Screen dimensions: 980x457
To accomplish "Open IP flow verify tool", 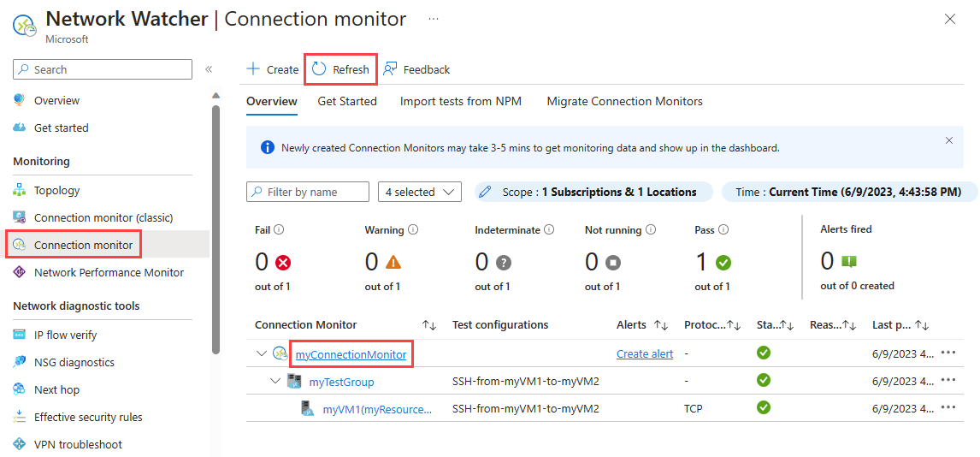I will coord(65,335).
